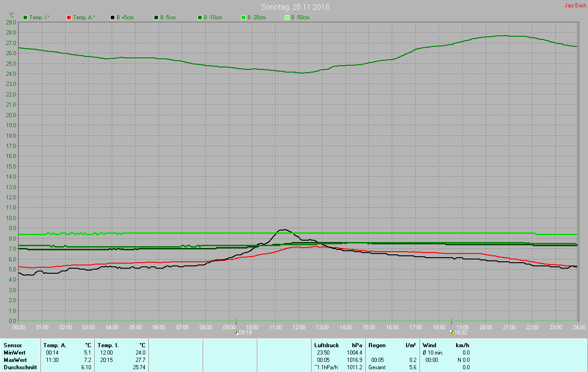Viewport: 588px width, 372px height.
Task: Click the Temp. A. minimum value 5.1
Action: (x=87, y=353)
